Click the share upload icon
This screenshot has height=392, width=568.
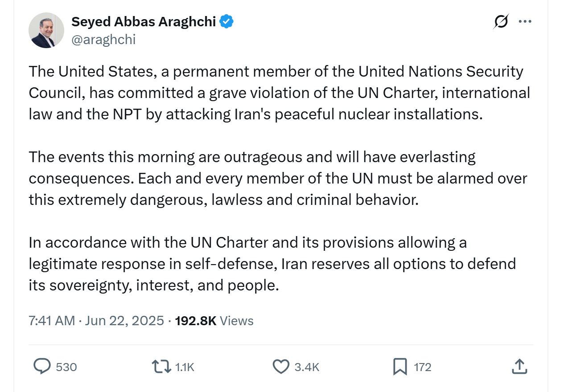click(x=519, y=367)
